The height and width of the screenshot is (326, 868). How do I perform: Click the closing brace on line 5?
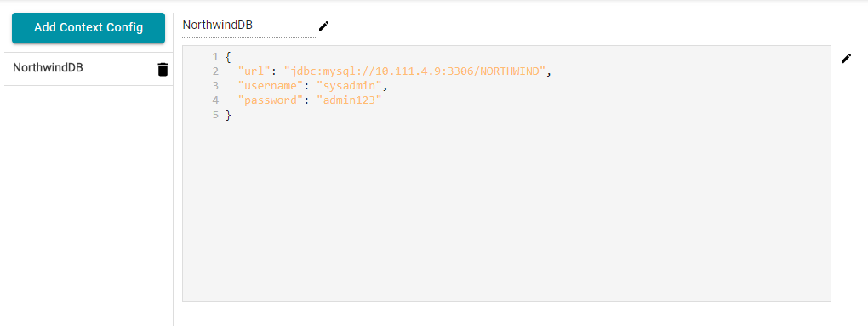[x=228, y=115]
